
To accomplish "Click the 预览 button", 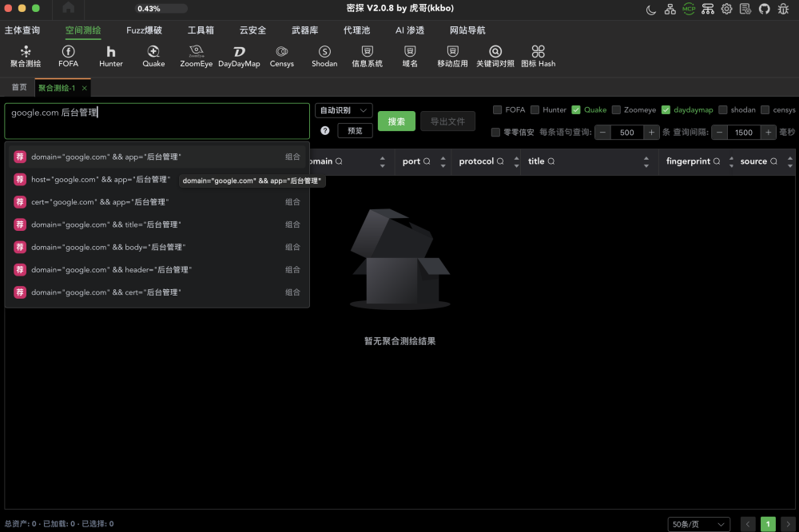I will click(x=355, y=130).
